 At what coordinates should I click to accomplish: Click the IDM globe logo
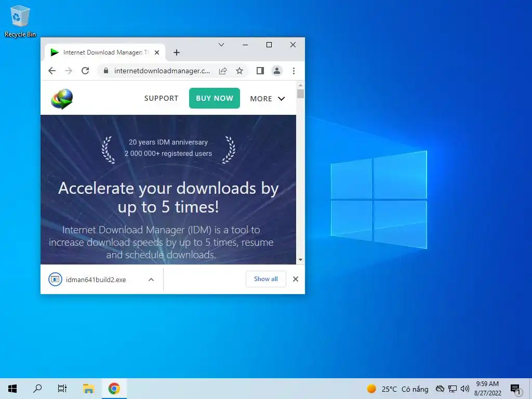(62, 99)
